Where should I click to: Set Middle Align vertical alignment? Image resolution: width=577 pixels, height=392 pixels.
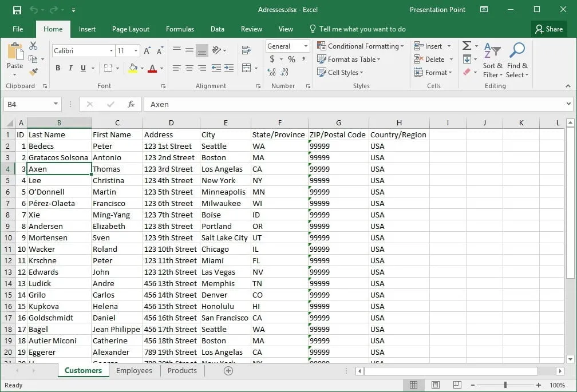189,50
